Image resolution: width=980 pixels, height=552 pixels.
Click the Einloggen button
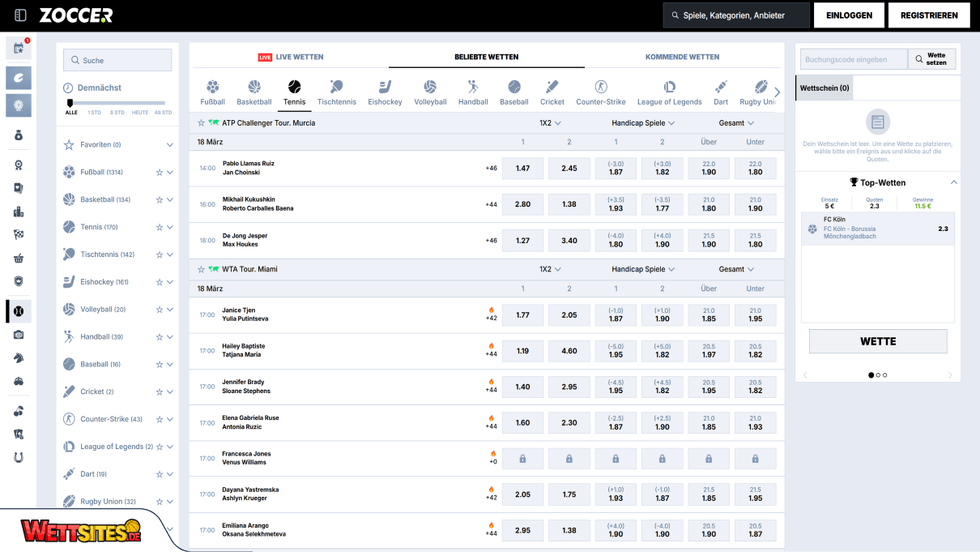849,15
